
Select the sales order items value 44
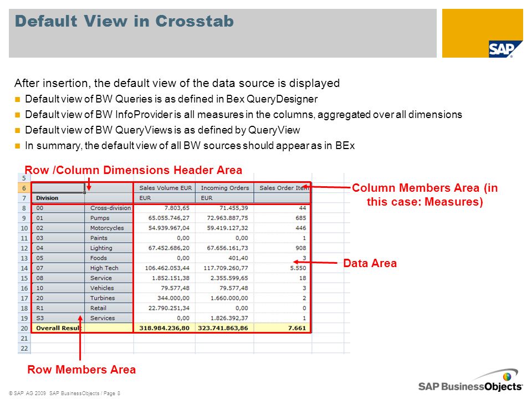pyautogui.click(x=283, y=208)
